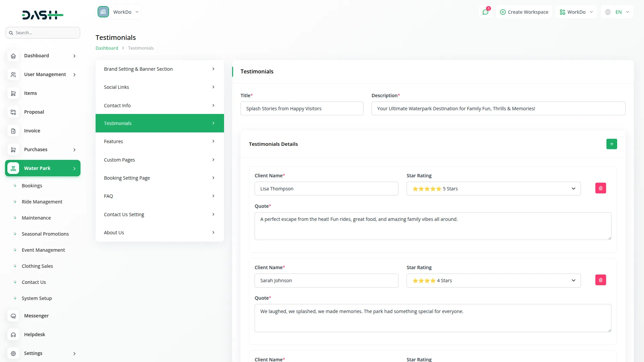Screen dimensions: 644x362
Task: Expand the WorkDo workspace selector at top left
Action: pos(119,12)
